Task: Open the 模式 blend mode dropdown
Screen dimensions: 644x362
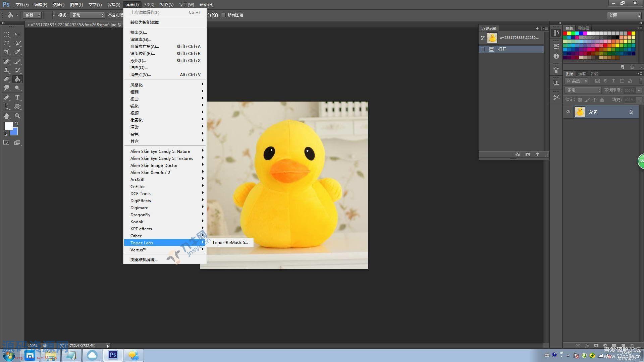Action: point(88,15)
